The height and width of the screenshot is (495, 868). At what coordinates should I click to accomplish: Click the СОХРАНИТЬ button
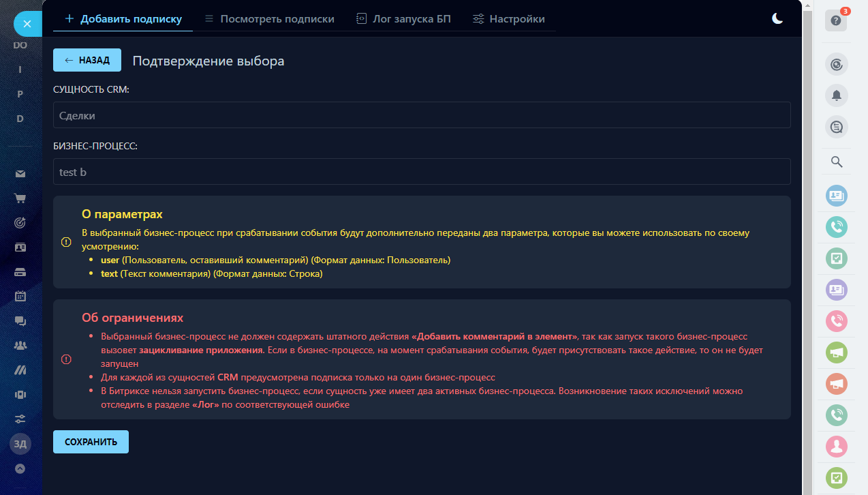point(91,442)
